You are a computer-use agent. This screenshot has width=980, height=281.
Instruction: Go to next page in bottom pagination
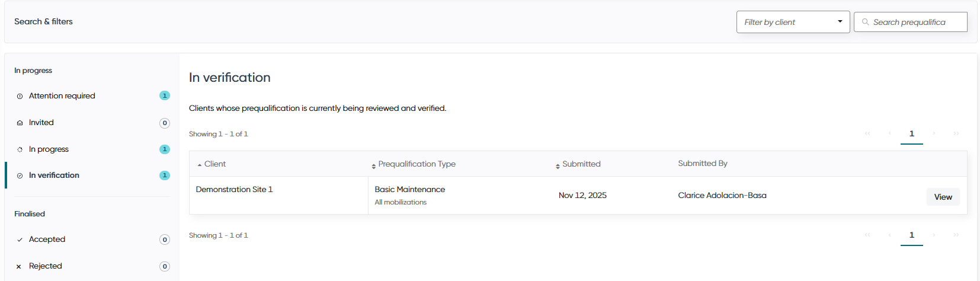point(934,235)
